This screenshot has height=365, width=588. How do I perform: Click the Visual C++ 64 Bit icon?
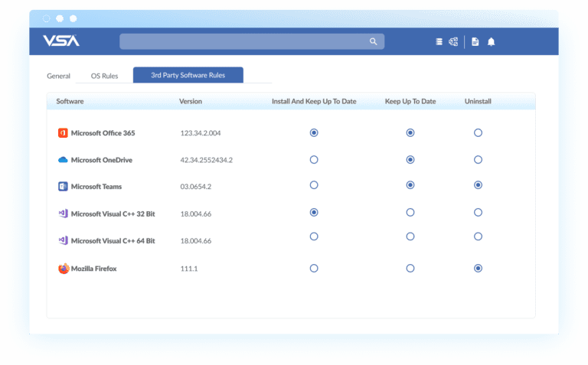point(63,240)
